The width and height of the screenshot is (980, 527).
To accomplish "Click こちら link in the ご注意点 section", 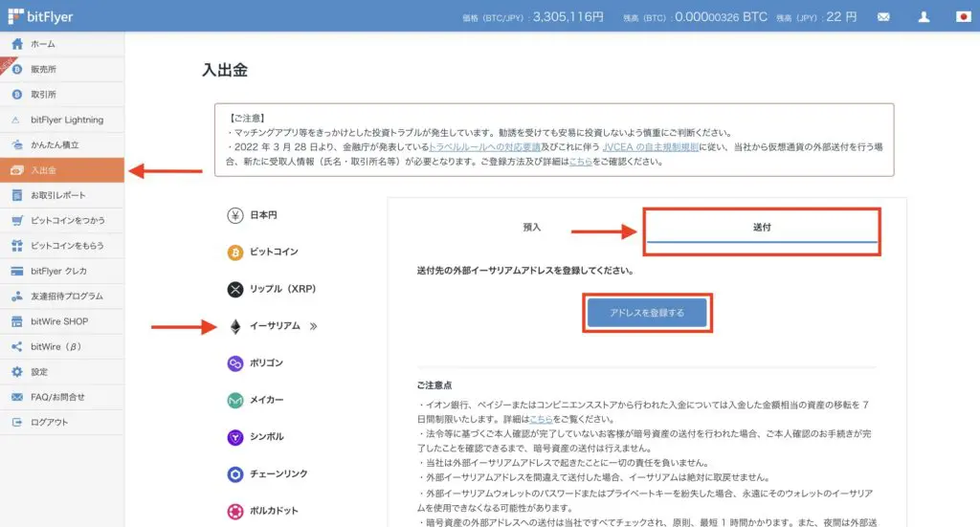I will [x=541, y=420].
